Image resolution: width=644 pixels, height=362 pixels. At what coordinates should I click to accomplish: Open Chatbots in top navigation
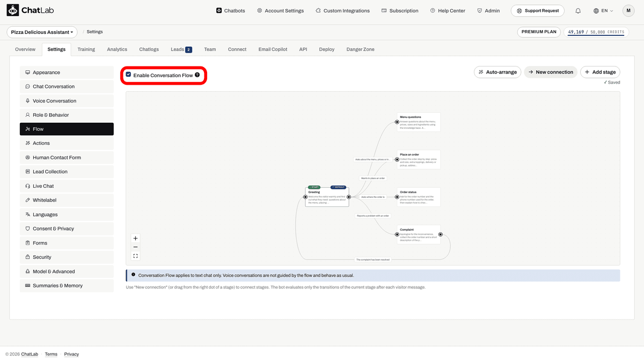click(230, 11)
